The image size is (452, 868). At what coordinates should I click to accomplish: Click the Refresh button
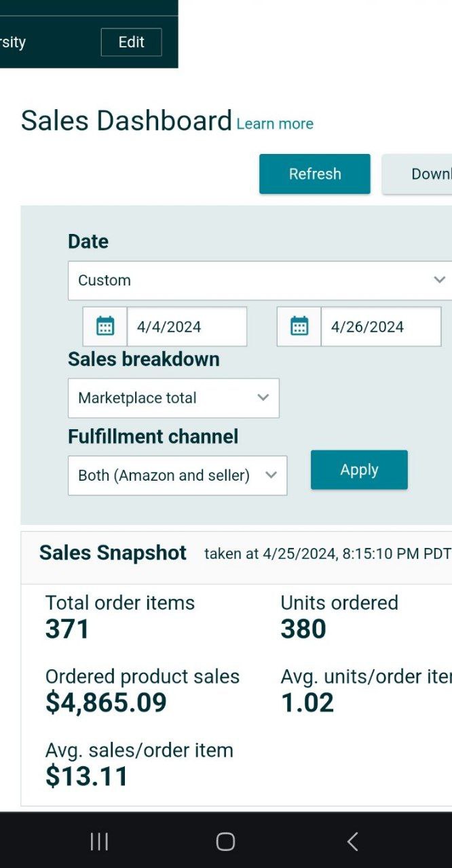click(x=315, y=174)
